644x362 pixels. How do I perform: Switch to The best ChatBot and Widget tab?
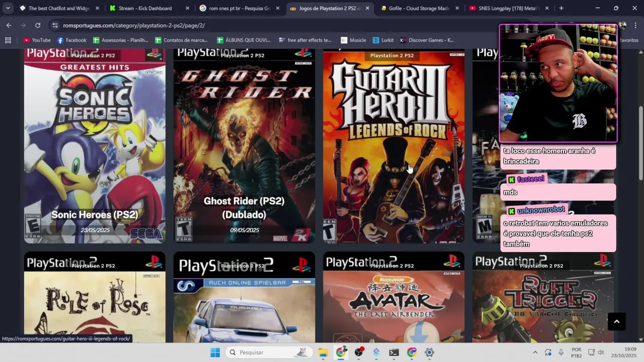[x=59, y=8]
